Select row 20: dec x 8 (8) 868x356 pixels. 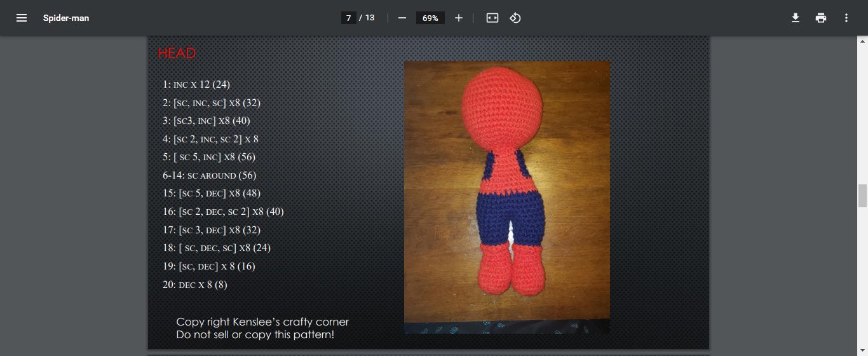coord(195,284)
